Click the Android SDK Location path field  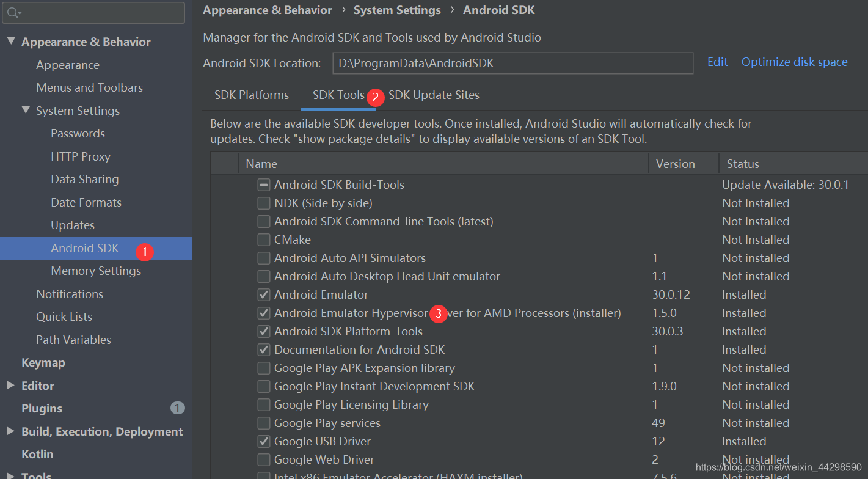click(513, 63)
